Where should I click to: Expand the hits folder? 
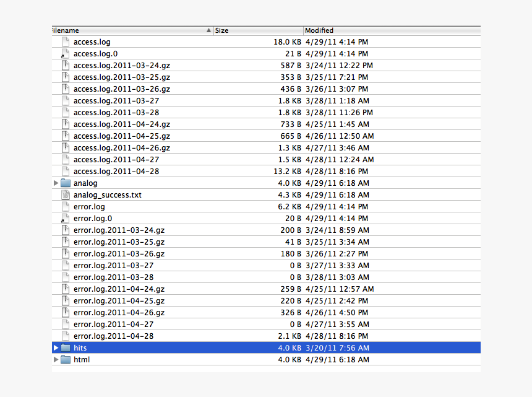[x=56, y=347]
